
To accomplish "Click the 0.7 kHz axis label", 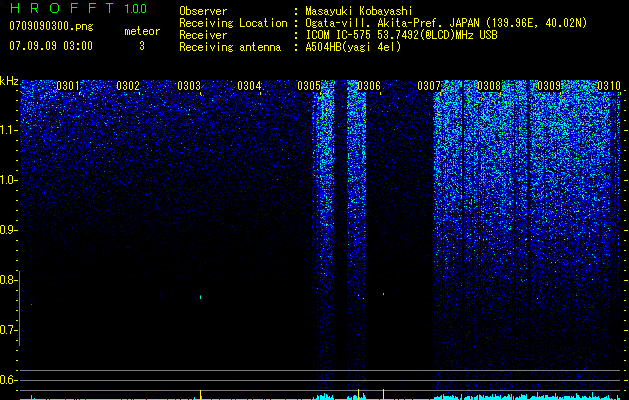I will click(x=8, y=330).
